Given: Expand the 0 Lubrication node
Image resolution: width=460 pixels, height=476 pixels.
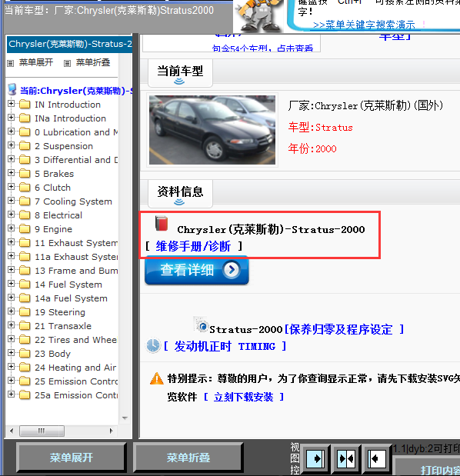Looking at the screenshot, I should click(x=12, y=131).
